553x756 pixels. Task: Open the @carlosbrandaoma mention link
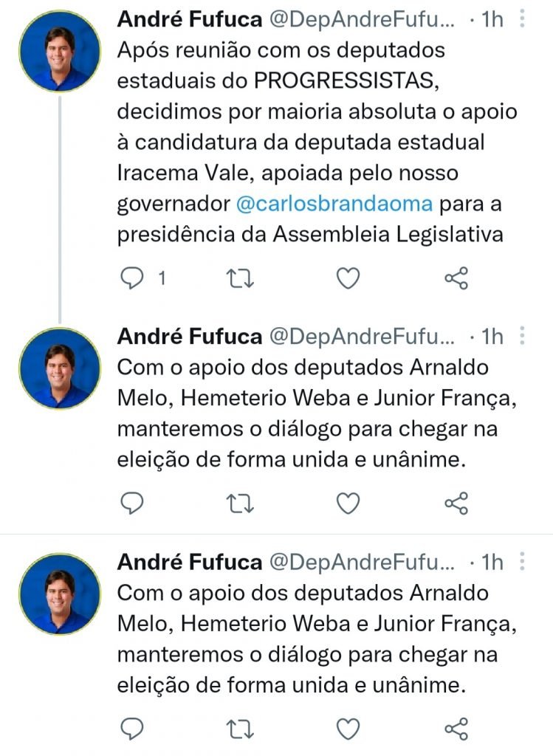[x=335, y=204]
